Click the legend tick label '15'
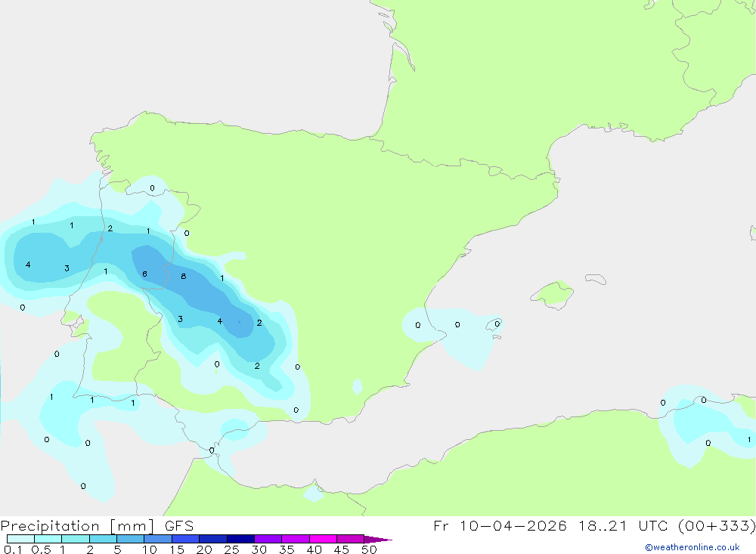The image size is (756, 554). (177, 549)
